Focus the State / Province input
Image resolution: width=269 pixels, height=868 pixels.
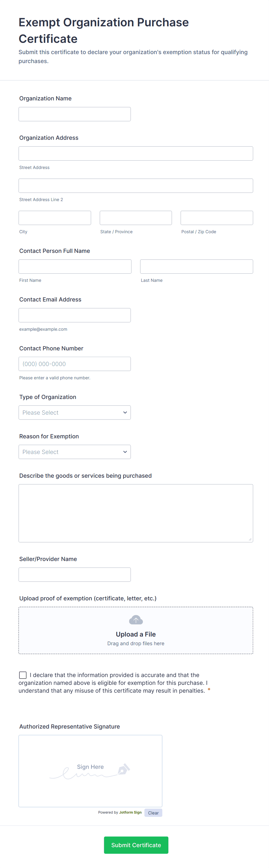click(136, 218)
